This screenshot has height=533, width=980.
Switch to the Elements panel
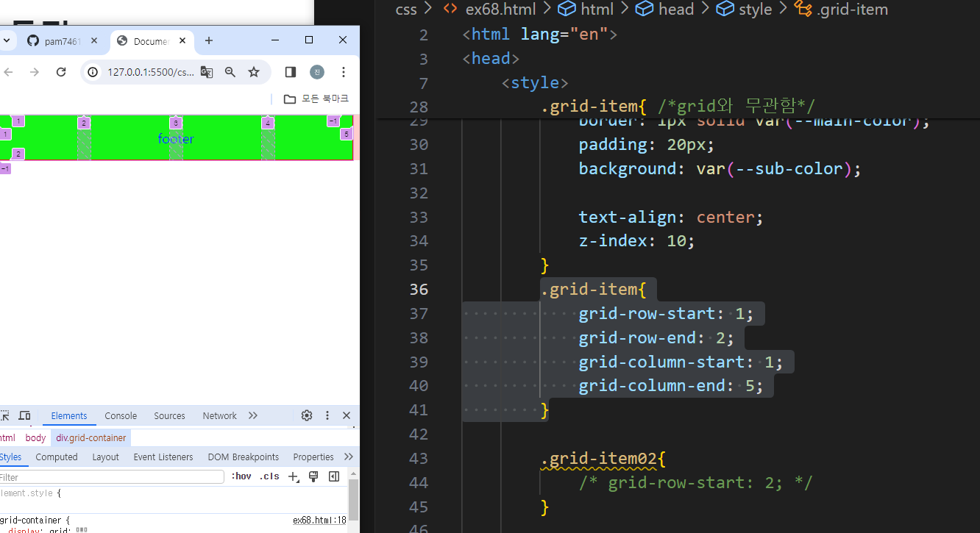pyautogui.click(x=69, y=416)
